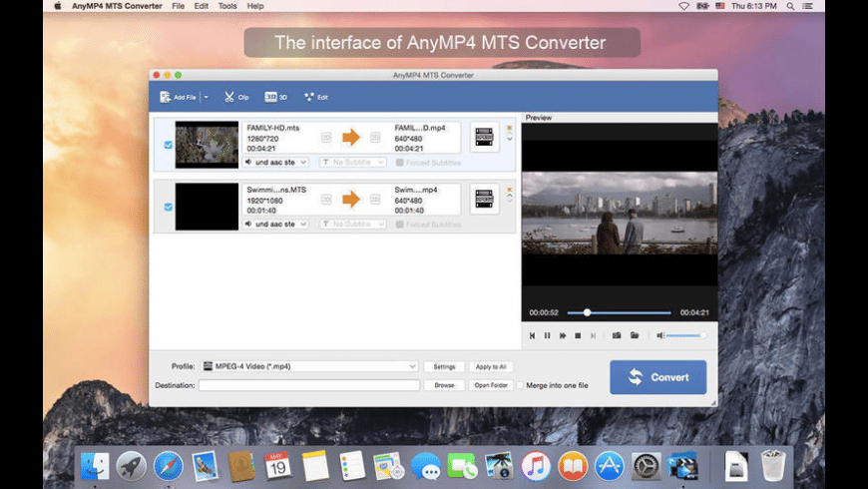
Task: Select the Clip scissors tool
Action: click(x=236, y=97)
